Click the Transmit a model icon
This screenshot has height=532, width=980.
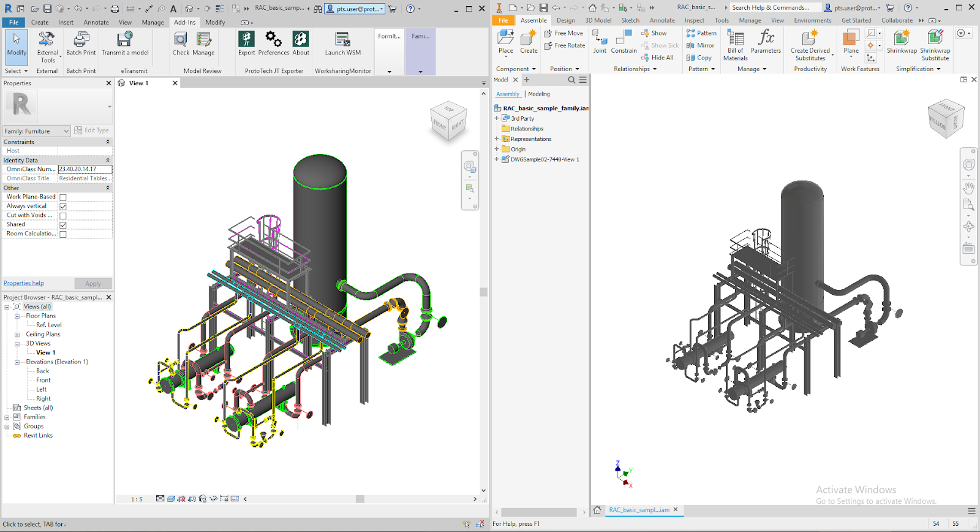pos(125,40)
